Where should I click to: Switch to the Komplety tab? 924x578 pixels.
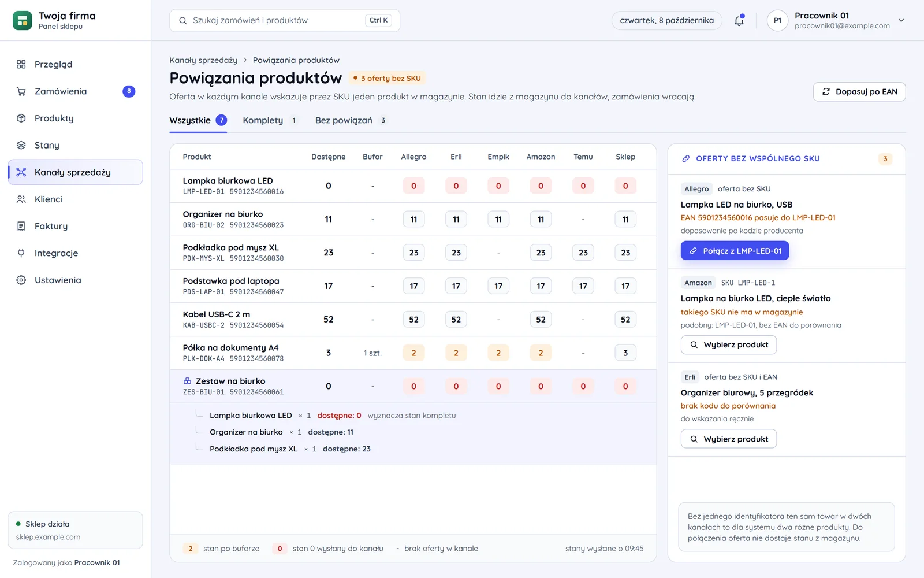click(270, 120)
